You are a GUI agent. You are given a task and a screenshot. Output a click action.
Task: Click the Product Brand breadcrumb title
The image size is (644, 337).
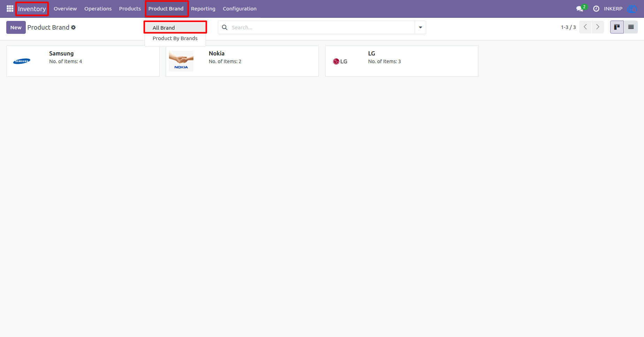point(48,28)
